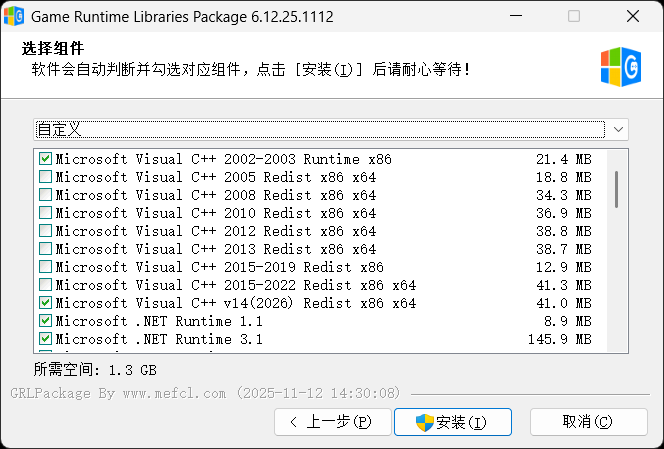Enable Visual C++ 2010 Redist checkbox

[x=45, y=213]
